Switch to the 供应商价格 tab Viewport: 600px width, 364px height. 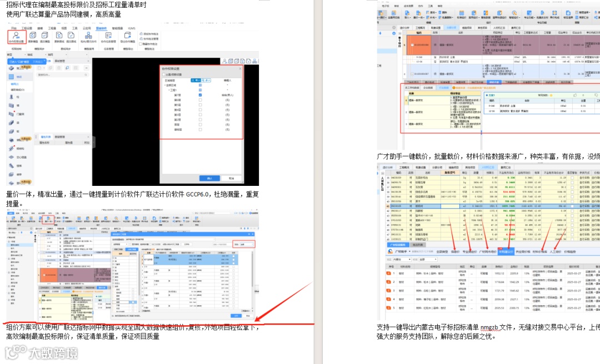[x=523, y=251]
